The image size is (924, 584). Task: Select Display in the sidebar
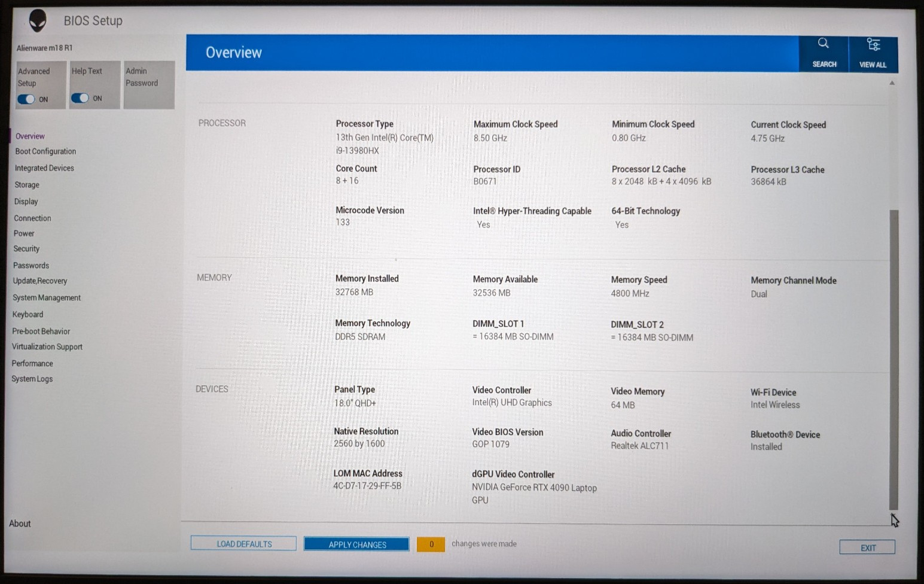pyautogui.click(x=26, y=202)
